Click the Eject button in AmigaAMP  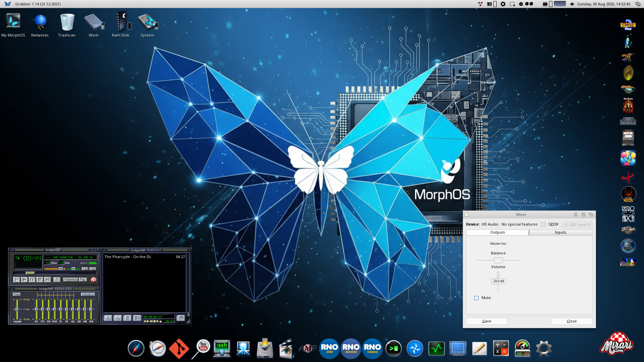[x=57, y=280]
